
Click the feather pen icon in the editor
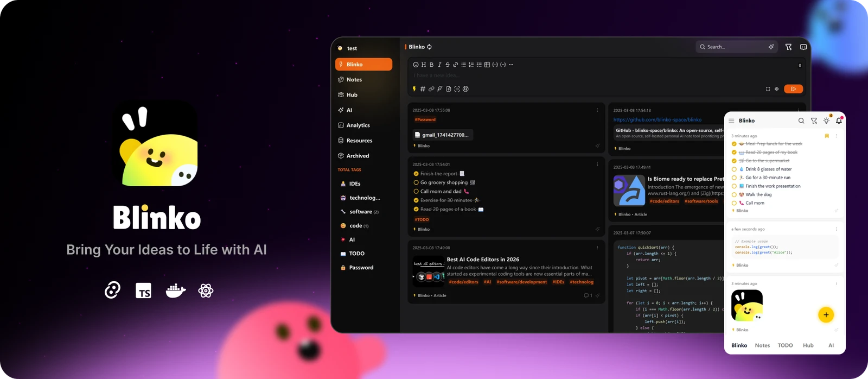click(x=440, y=89)
